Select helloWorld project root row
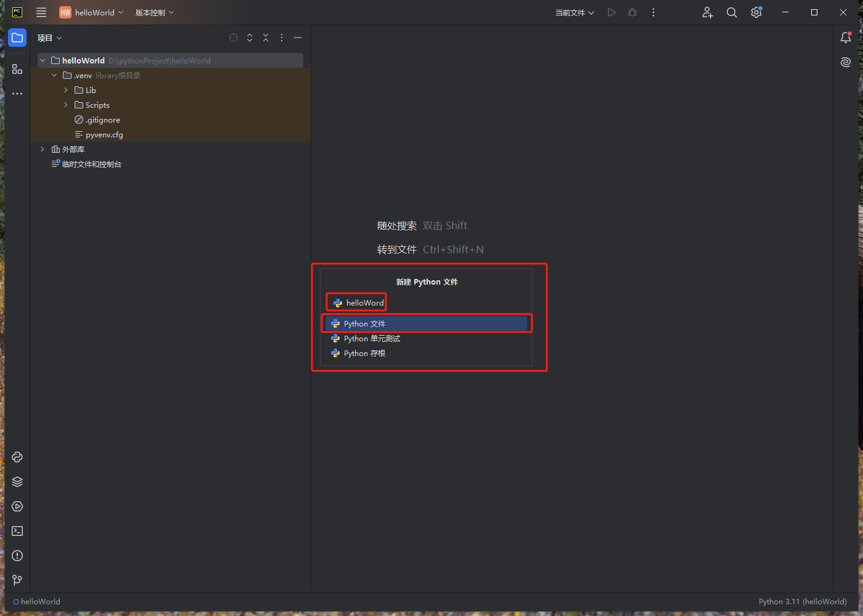 pos(170,60)
